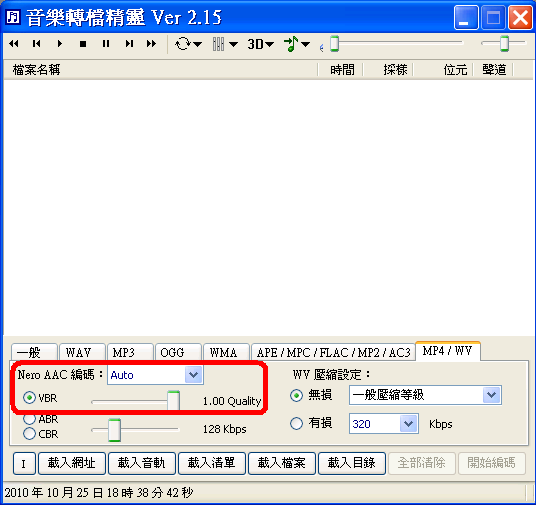The image size is (536, 505).
Task: Click the fast forward icon
Action: click(x=151, y=44)
